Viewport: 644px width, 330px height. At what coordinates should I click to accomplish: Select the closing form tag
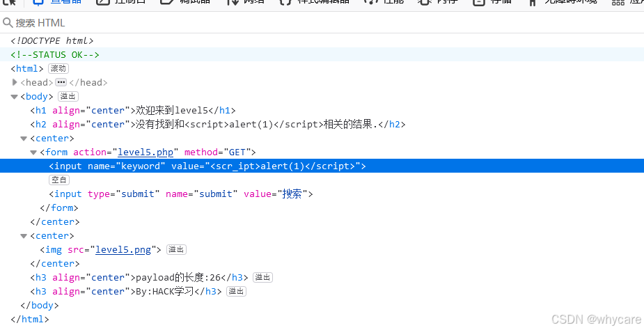click(x=59, y=208)
